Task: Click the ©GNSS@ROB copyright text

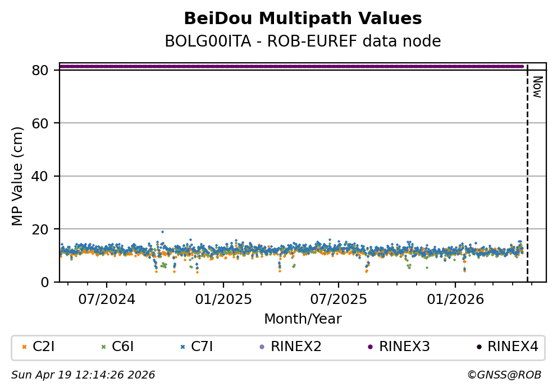Action: [504, 375]
